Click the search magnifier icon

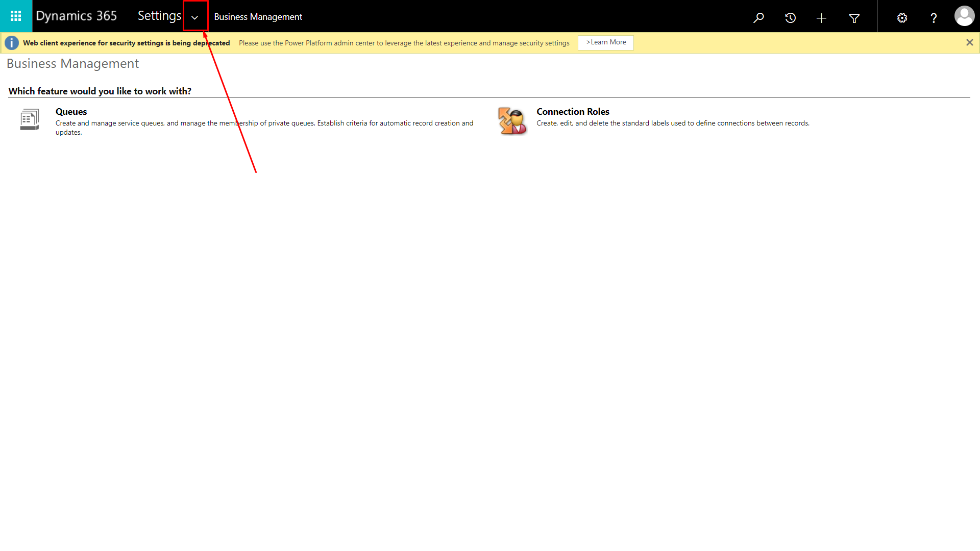759,18
